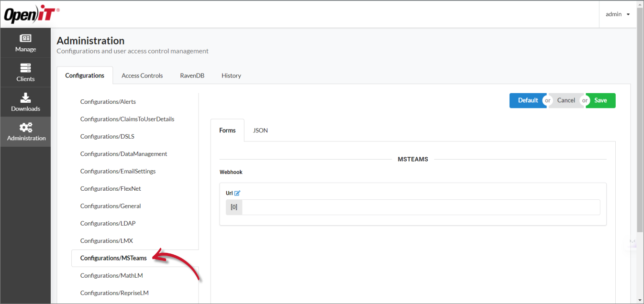Select Configurations/LMX

(x=107, y=240)
